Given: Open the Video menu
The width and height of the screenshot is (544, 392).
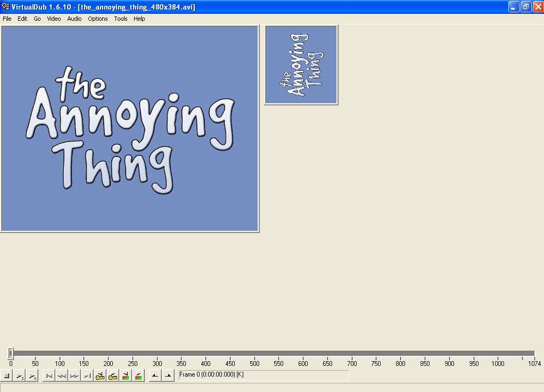Looking at the screenshot, I should [x=54, y=19].
